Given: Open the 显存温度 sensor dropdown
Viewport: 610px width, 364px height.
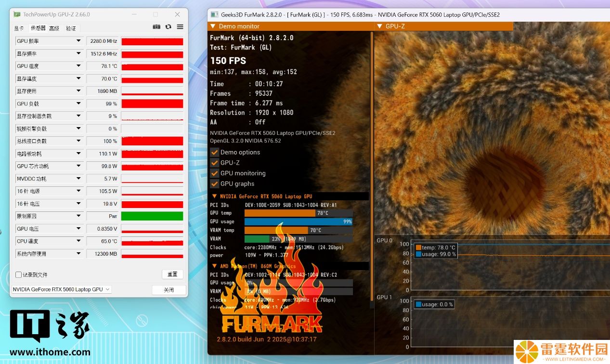Looking at the screenshot, I should (78, 78).
